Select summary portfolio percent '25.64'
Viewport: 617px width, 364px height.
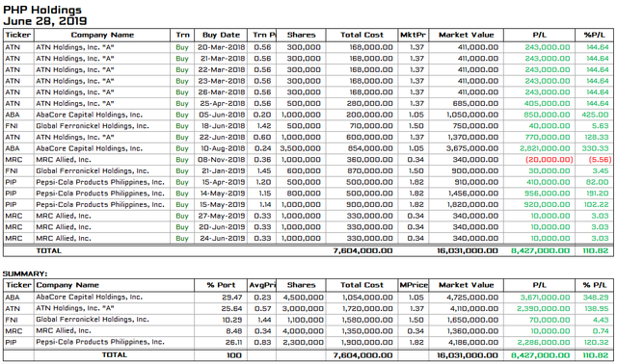click(231, 309)
